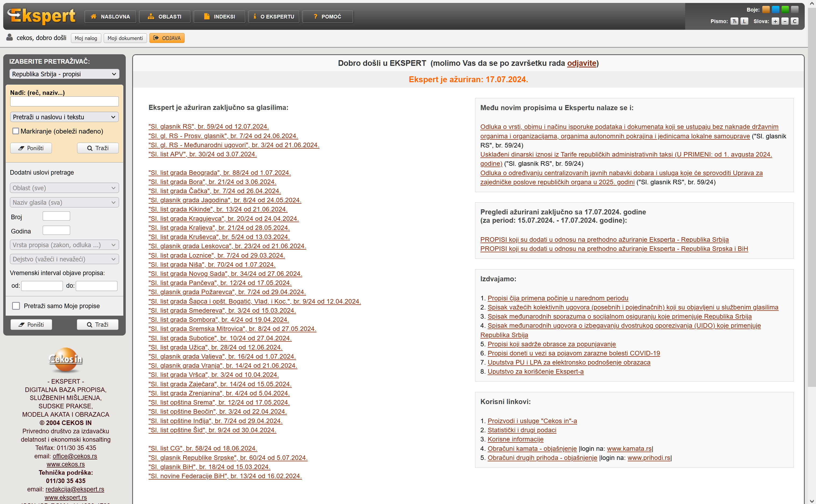Open the redakcija@ekspert.rs email link
This screenshot has height=504, width=816.
tap(75, 489)
